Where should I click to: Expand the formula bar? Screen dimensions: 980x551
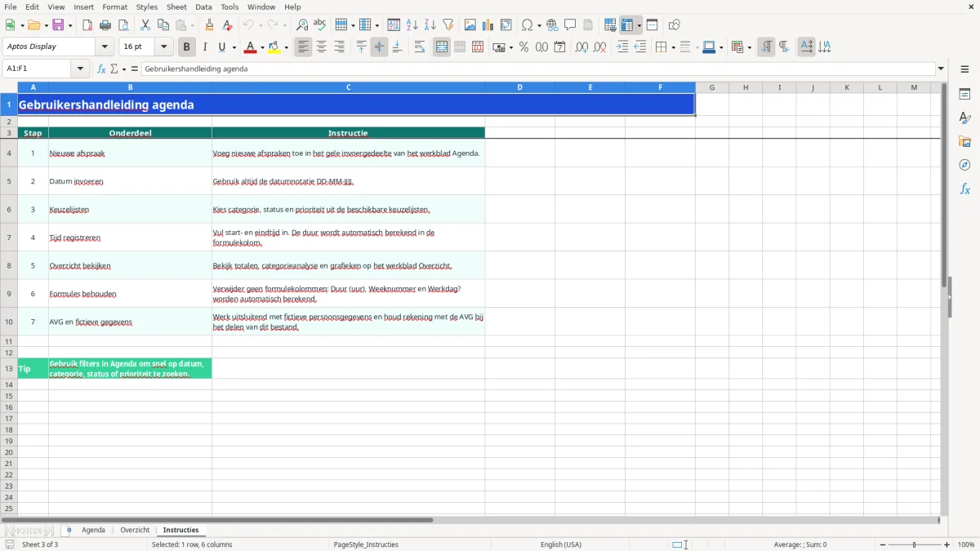[x=941, y=69]
